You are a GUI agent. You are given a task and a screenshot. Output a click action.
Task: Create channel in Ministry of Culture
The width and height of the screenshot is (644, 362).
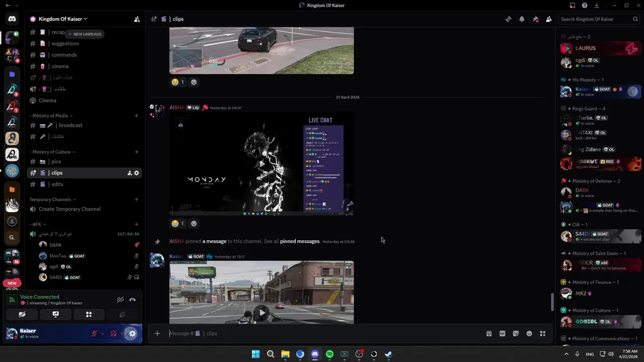point(136,152)
